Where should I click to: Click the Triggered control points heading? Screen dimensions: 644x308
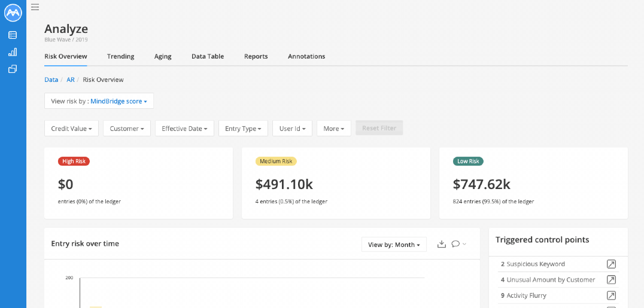542,240
